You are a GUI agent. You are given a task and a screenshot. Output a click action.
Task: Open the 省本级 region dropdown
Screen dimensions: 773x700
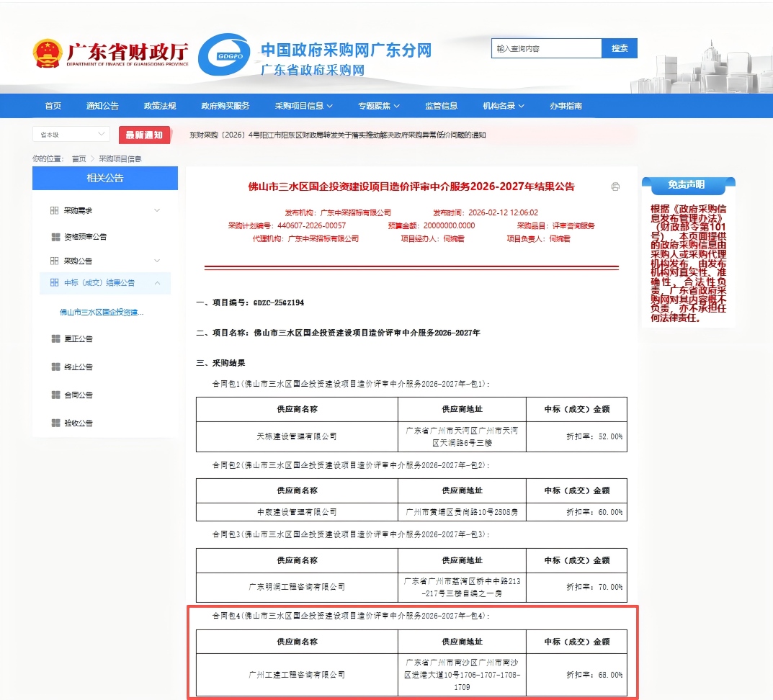[71, 135]
